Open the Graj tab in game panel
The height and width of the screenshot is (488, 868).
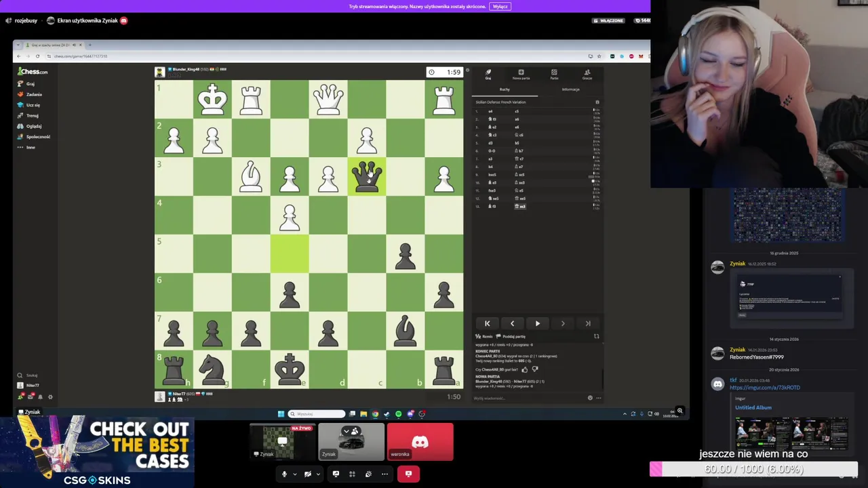pyautogui.click(x=488, y=74)
